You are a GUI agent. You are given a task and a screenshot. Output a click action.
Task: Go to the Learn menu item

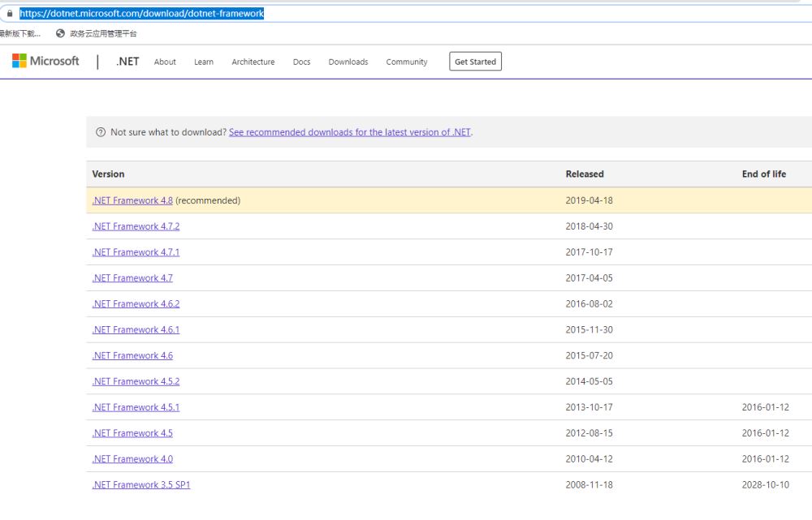tap(204, 62)
